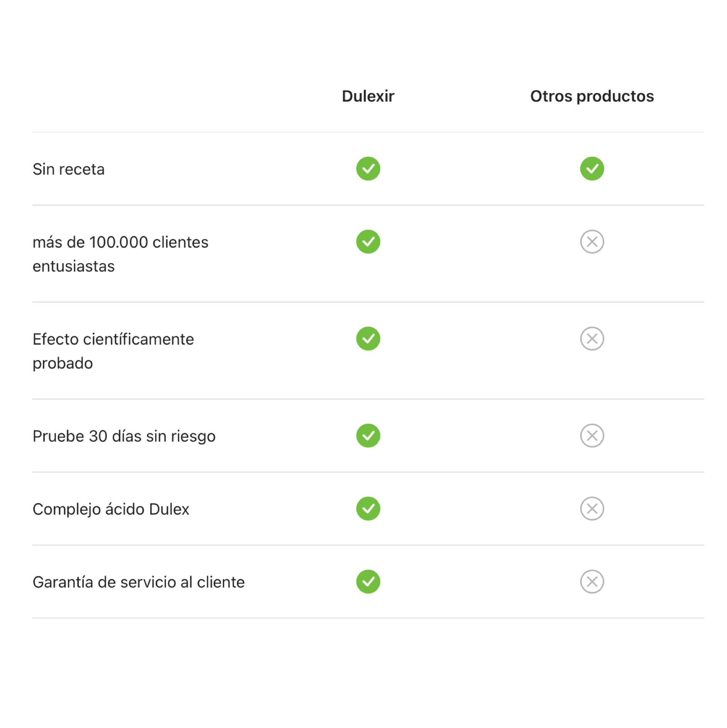Select the Otros productos column header
The image size is (727, 728).
tap(592, 96)
